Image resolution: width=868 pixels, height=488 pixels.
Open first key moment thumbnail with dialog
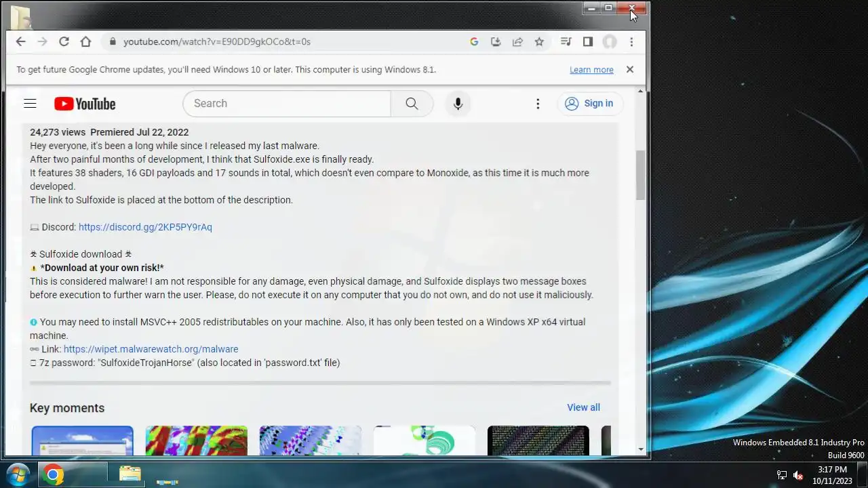82,441
